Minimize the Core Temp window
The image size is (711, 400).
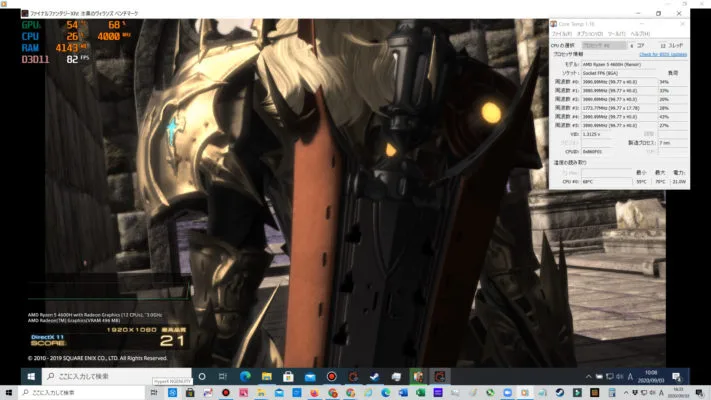[642, 24]
